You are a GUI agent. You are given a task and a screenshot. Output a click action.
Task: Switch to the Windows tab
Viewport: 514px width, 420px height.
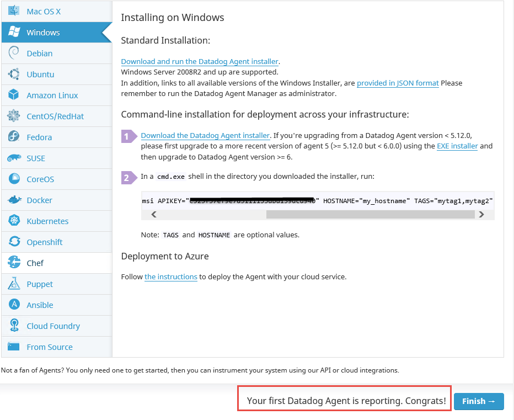57,32
